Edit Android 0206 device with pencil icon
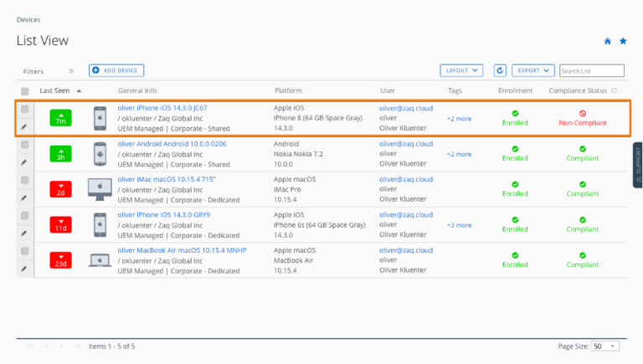Image resolution: width=643 pixels, height=364 pixels. click(x=24, y=162)
